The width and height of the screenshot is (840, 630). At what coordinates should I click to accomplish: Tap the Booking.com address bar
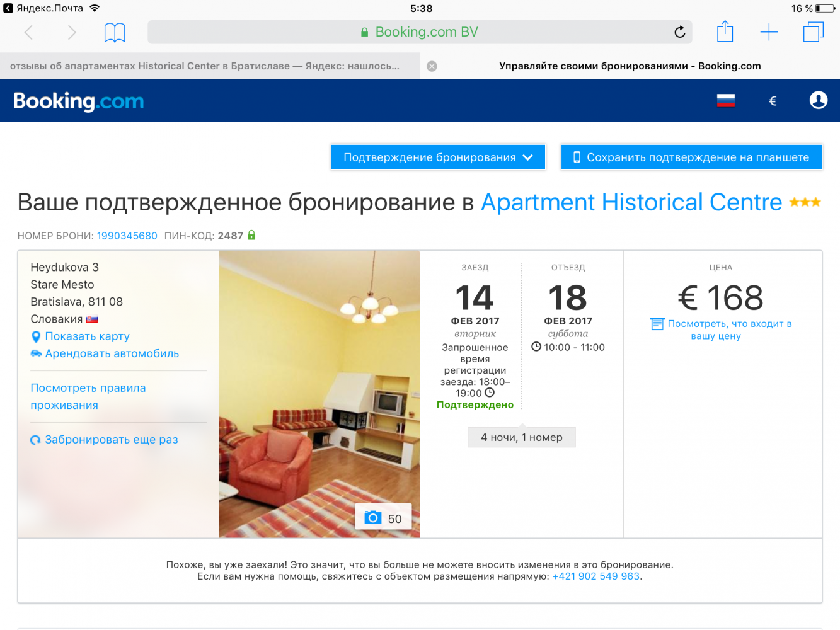coord(420,32)
